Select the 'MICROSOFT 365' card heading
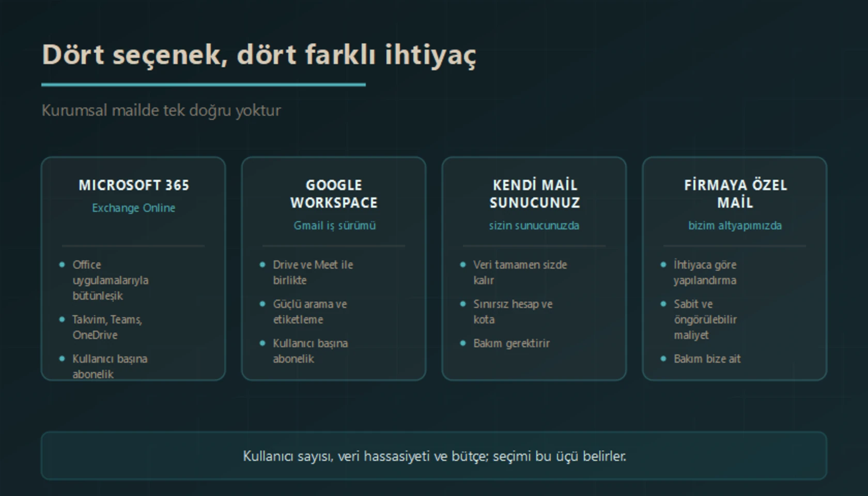This screenshot has width=868, height=496. pyautogui.click(x=134, y=185)
